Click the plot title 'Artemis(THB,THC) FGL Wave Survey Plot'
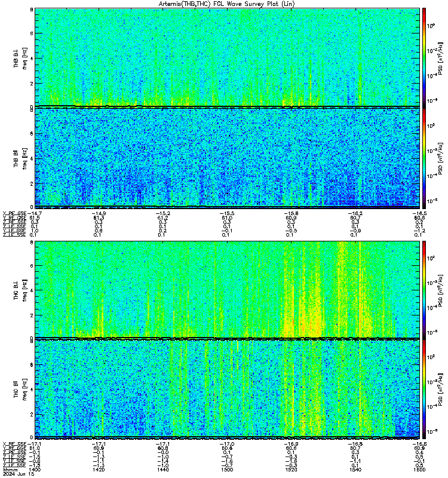 pos(226,4)
